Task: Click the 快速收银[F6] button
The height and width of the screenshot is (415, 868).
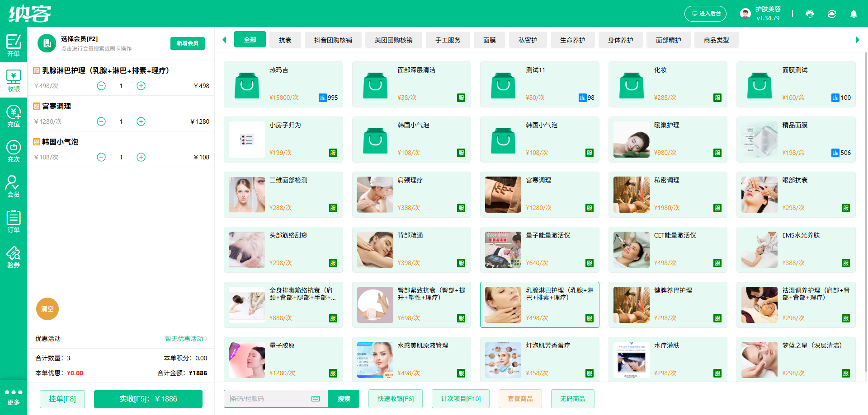Action: pyautogui.click(x=396, y=399)
